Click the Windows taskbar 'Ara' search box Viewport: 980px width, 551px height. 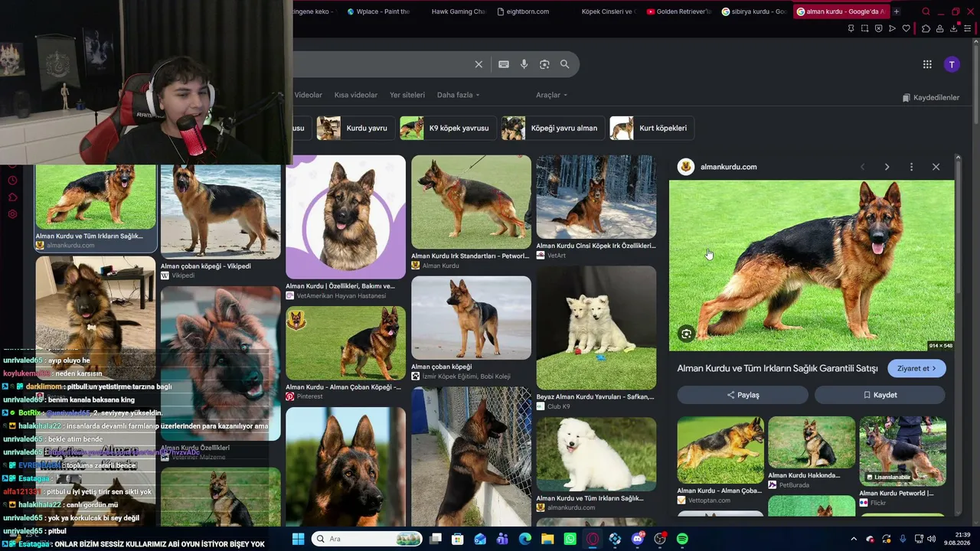[365, 539]
